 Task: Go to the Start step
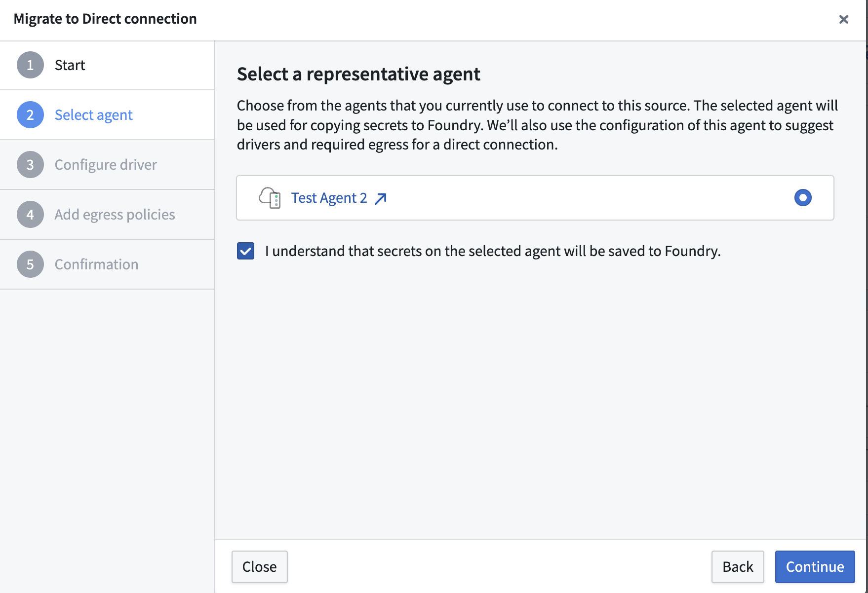click(70, 65)
